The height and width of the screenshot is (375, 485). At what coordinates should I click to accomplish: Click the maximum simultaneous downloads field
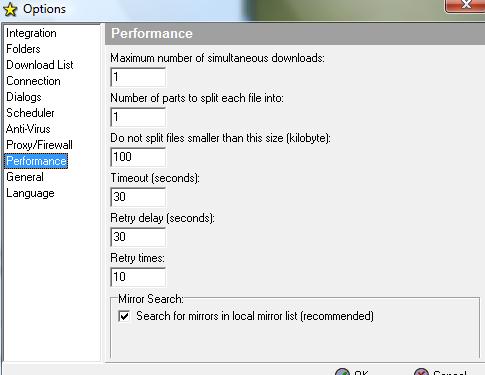(138, 77)
